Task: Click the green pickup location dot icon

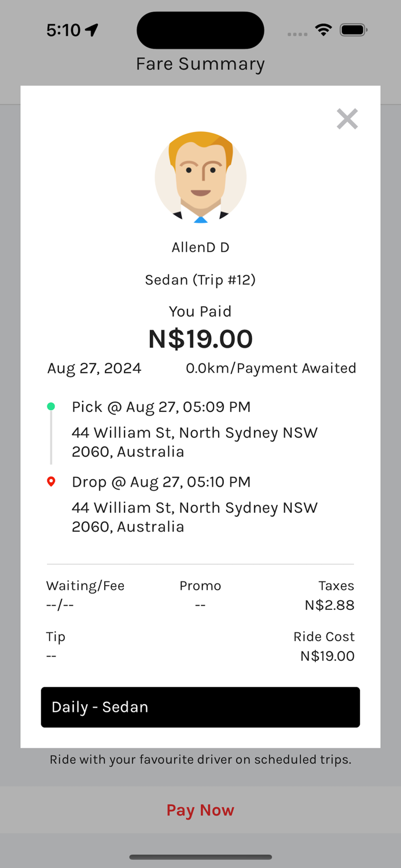Action: [x=51, y=406]
